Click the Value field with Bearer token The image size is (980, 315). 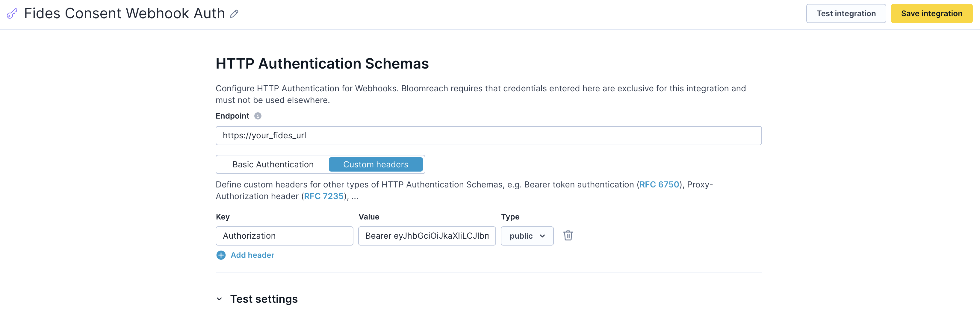427,236
